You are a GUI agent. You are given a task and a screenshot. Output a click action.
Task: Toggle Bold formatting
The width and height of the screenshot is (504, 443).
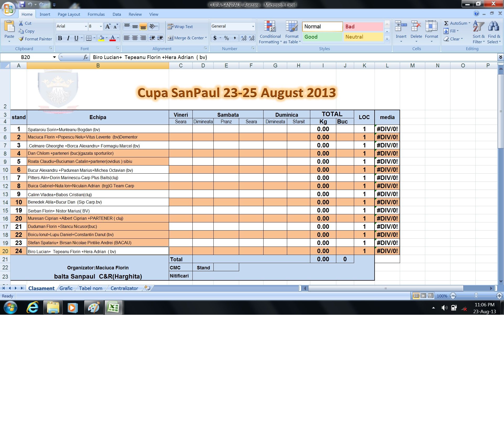tap(60, 38)
